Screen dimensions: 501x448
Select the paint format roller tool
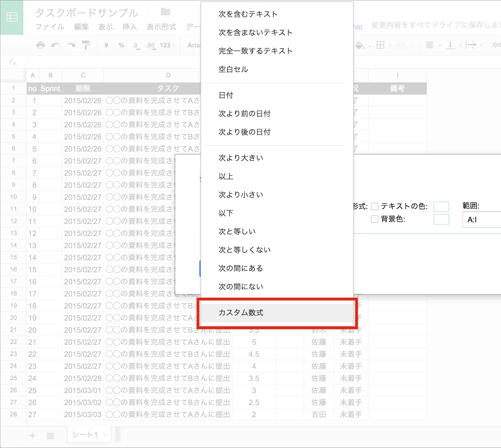(x=86, y=45)
